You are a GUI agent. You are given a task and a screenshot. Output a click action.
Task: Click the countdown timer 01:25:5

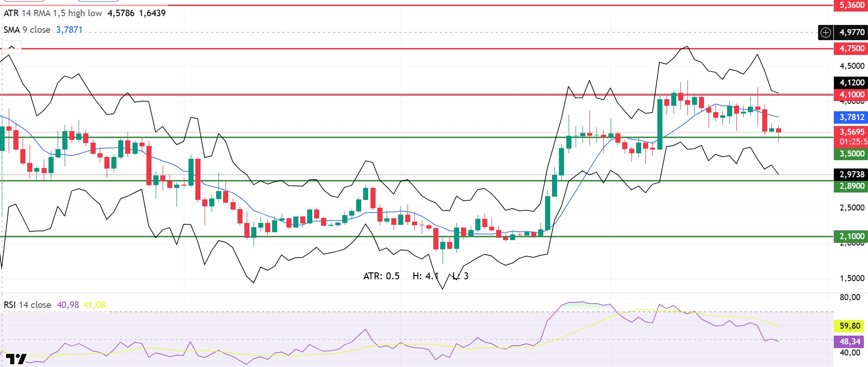pos(853,142)
